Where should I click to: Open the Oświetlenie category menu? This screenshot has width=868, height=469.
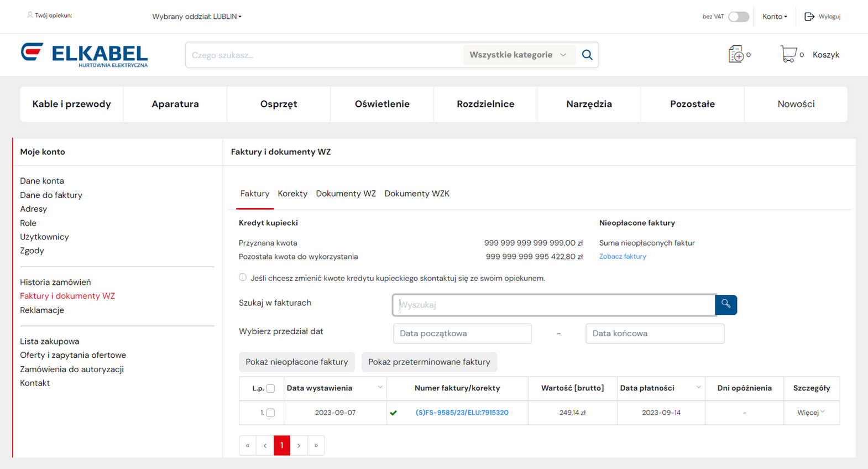click(x=382, y=104)
